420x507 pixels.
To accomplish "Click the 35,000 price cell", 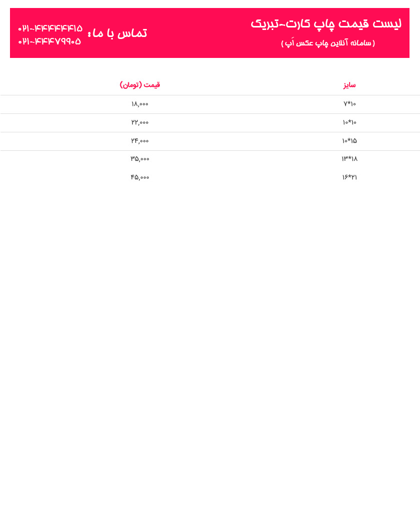I will [x=140, y=159].
